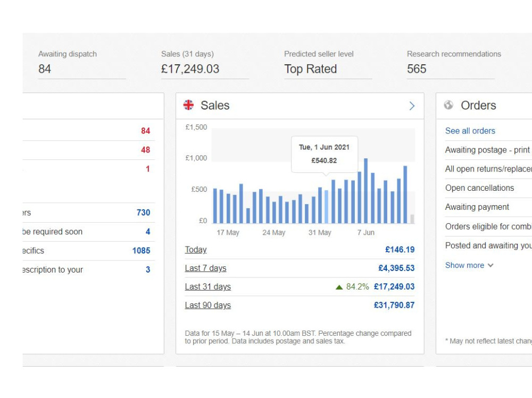Viewport: 532px width, 398px height.
Task: Click the blue 1085 task count
Action: point(141,250)
